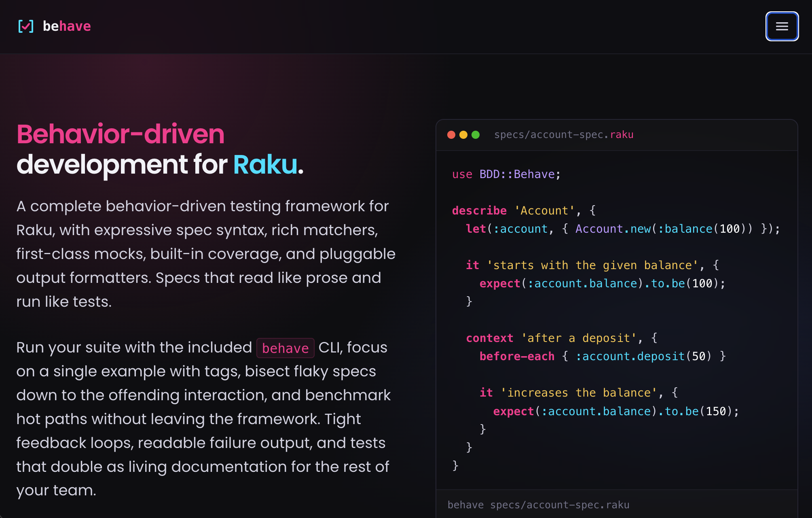The image size is (812, 518).
Task: Open the hamburger navigation menu
Action: tap(782, 26)
